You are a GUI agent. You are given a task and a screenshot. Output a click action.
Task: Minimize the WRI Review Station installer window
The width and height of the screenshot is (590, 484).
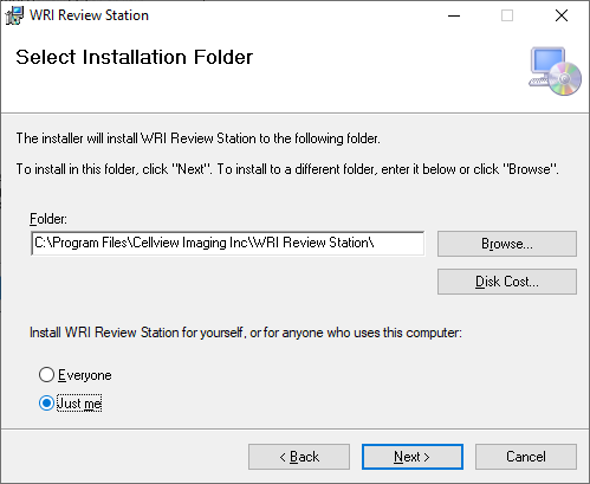pos(454,16)
